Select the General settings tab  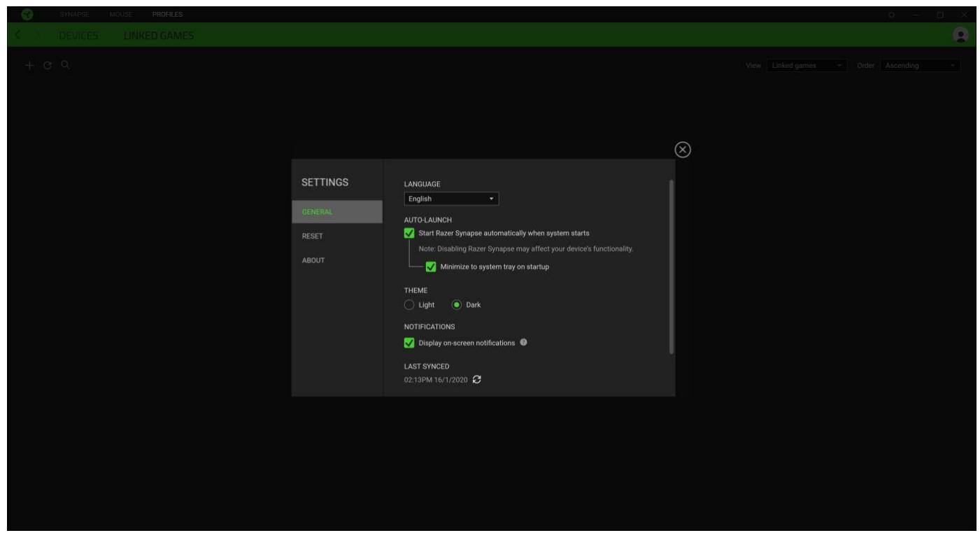point(337,212)
